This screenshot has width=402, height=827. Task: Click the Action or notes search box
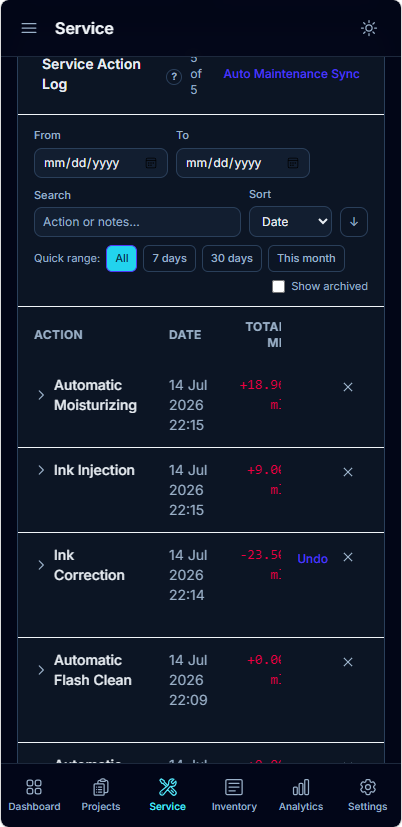click(x=137, y=222)
